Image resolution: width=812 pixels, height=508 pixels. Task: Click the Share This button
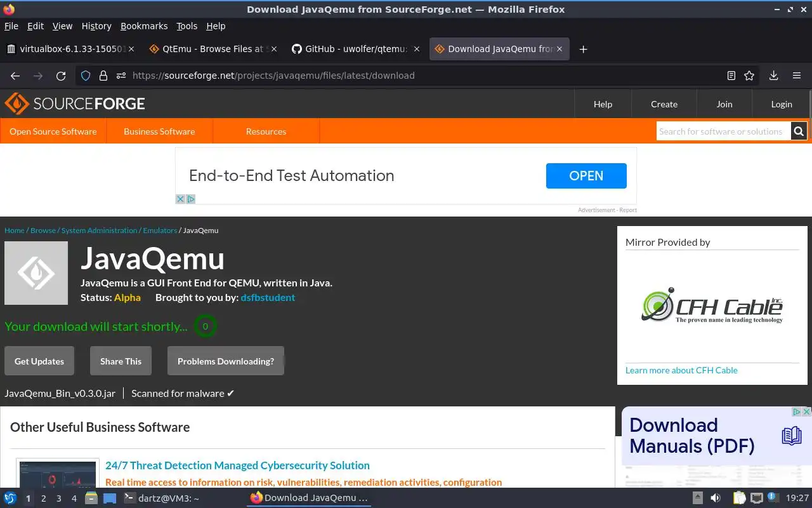point(121,361)
